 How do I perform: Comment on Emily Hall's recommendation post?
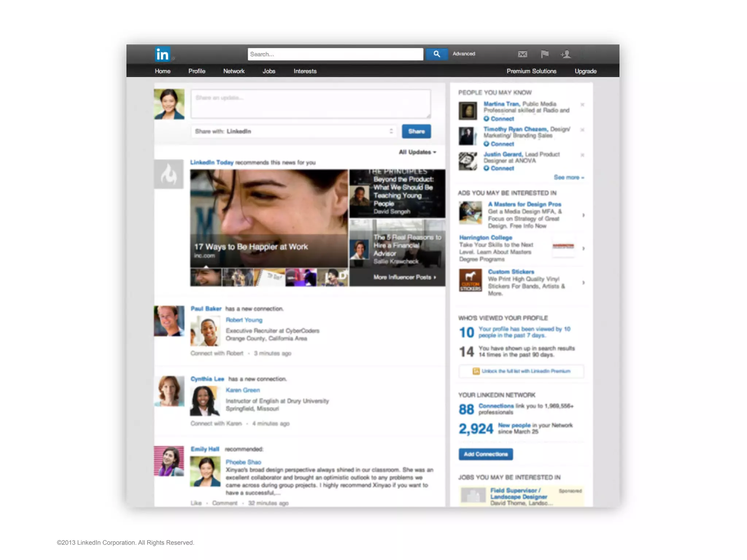click(224, 503)
